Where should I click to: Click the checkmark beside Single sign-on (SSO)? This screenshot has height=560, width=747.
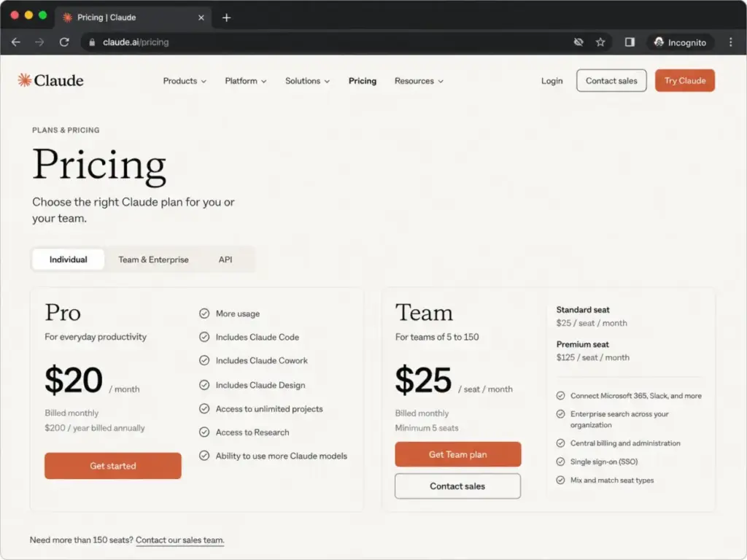tap(561, 462)
